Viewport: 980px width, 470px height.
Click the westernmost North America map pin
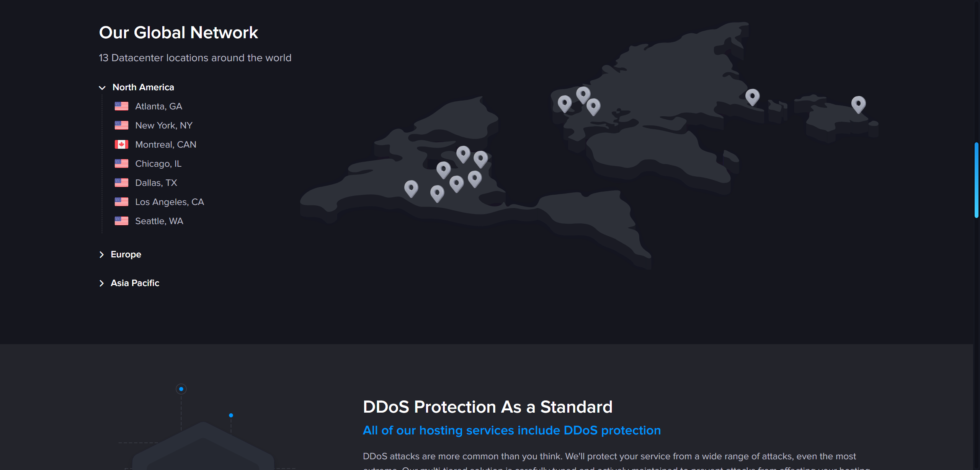tap(411, 187)
